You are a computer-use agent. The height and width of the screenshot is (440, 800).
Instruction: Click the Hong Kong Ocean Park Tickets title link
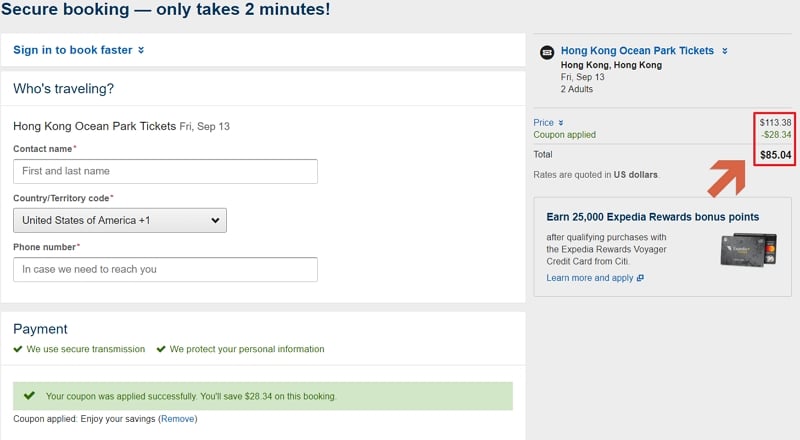[637, 51]
